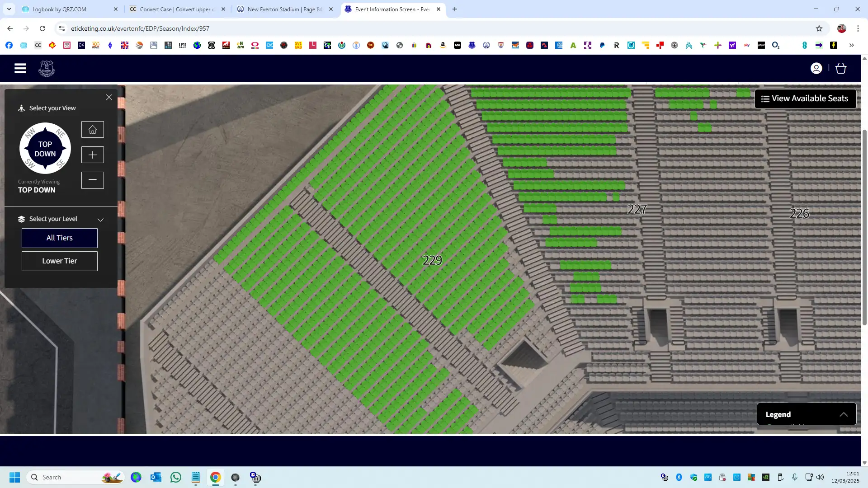The height and width of the screenshot is (488, 868).
Task: Open WhatsApp from the taskbar
Action: point(176,477)
